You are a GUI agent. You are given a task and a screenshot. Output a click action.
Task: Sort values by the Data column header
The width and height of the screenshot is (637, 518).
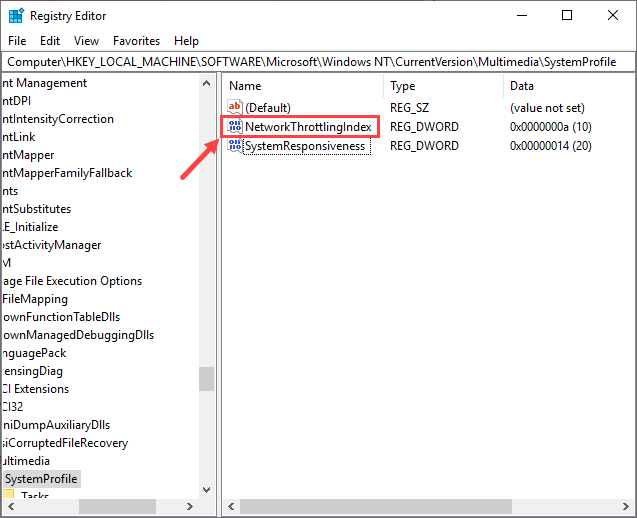click(x=568, y=86)
